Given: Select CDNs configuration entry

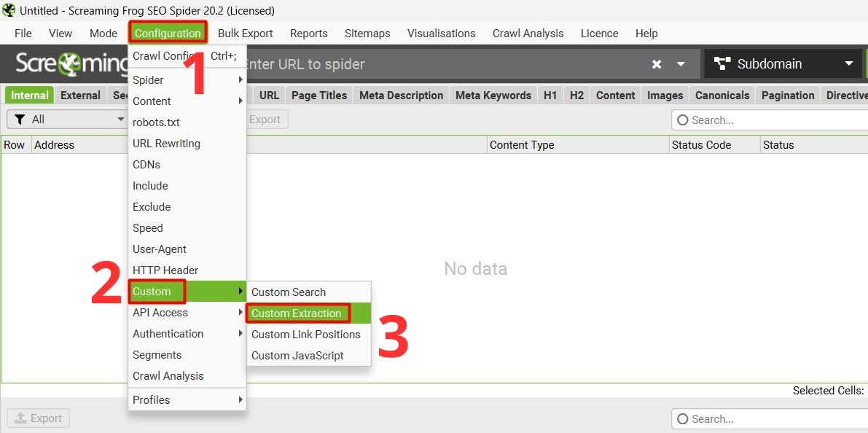Looking at the screenshot, I should pos(187,165).
